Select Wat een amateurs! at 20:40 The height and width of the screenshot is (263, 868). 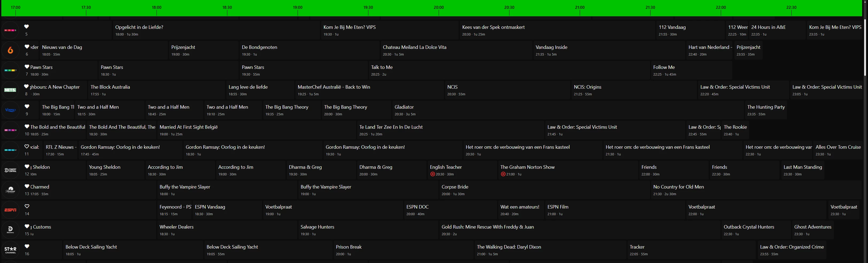point(521,210)
